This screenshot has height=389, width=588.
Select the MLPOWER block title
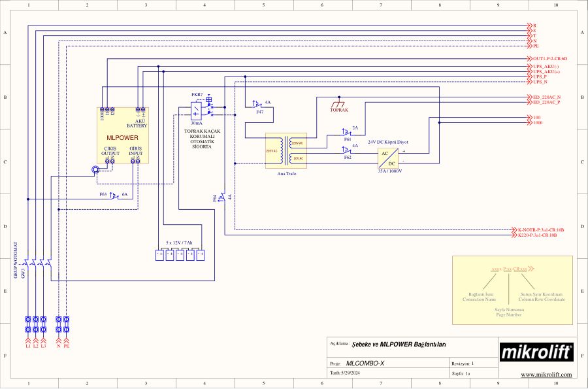(122, 138)
